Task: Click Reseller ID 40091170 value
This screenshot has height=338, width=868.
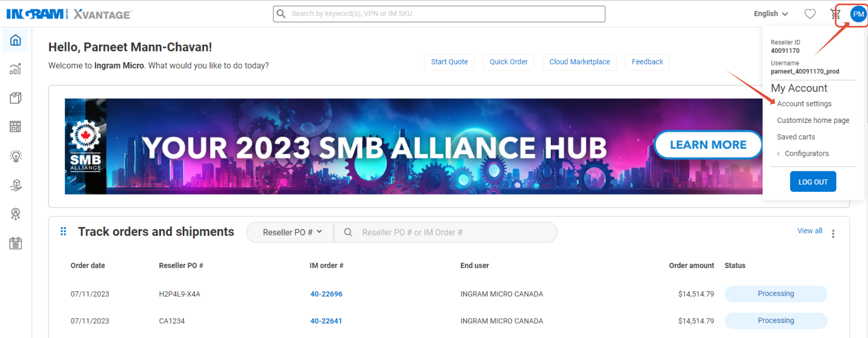Action: pyautogui.click(x=785, y=51)
